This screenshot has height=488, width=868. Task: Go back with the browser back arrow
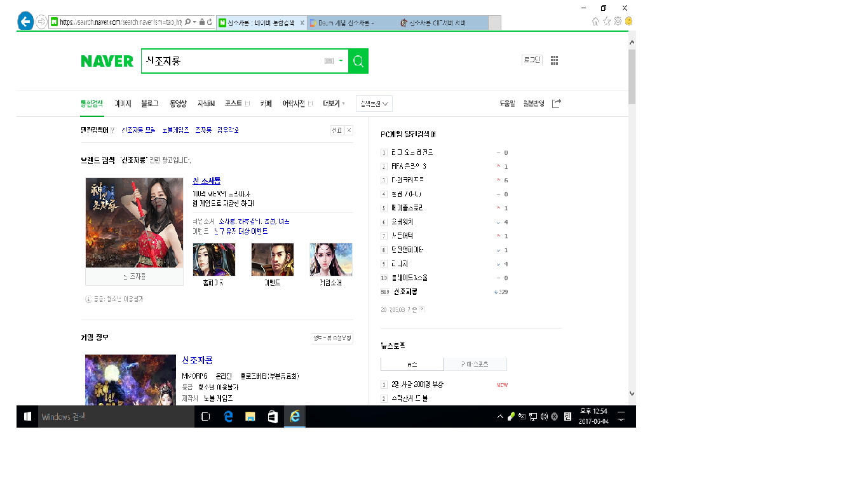tap(25, 21)
